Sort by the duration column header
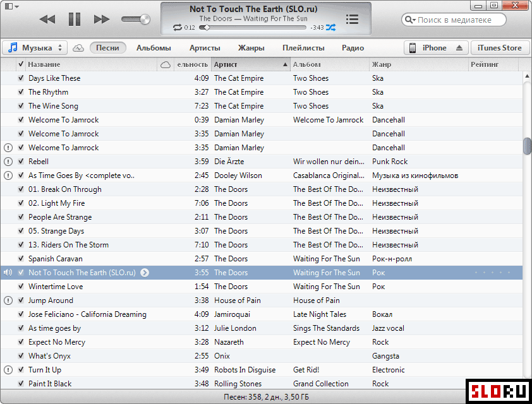 pos(192,64)
